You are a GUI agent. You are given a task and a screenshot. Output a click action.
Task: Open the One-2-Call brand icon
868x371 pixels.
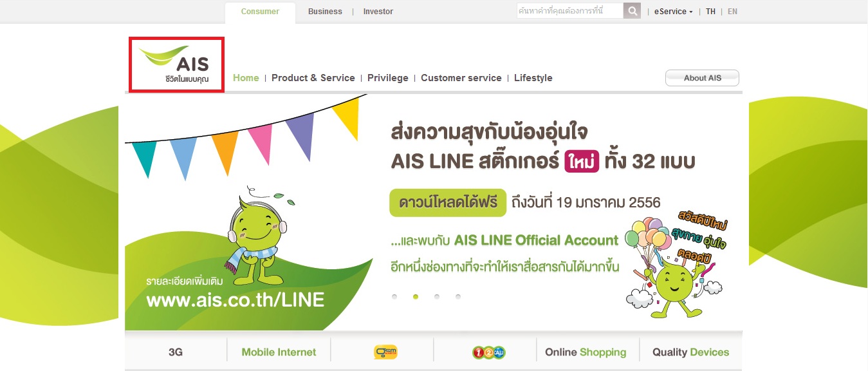pos(488,352)
